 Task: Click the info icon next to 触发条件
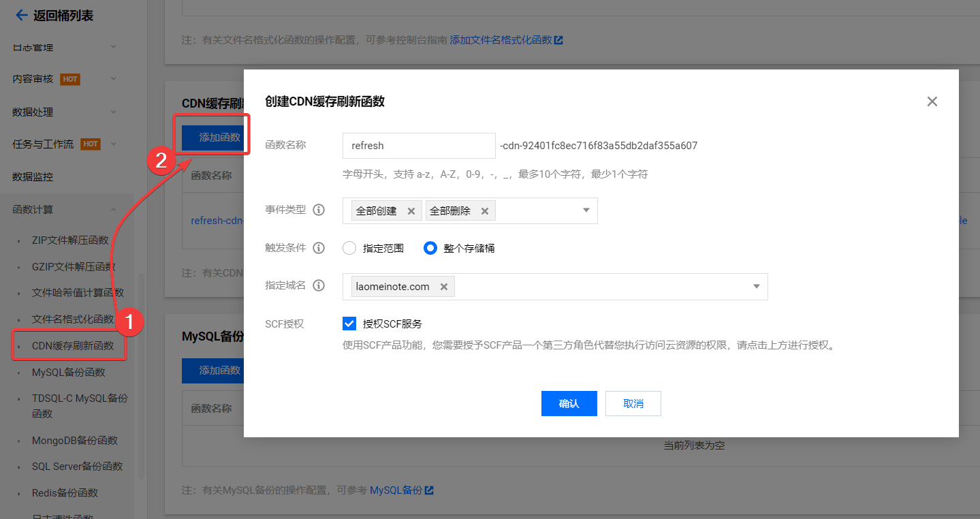(319, 247)
